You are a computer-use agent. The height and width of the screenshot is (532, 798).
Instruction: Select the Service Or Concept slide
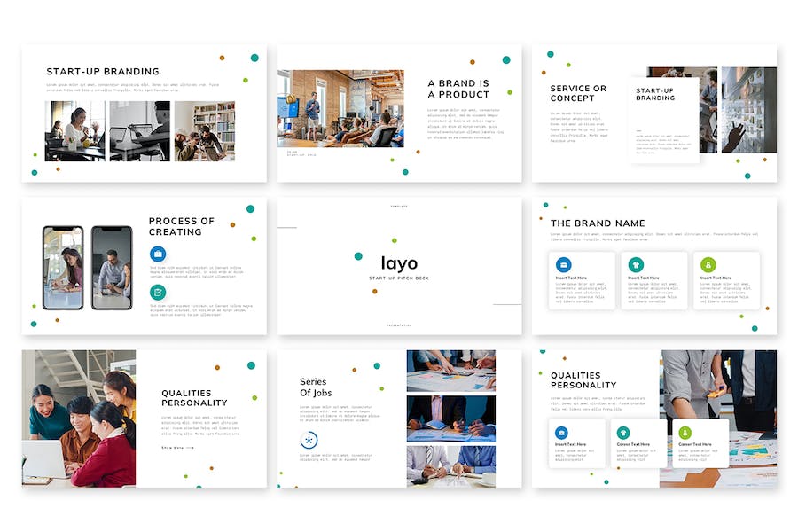[x=654, y=113]
